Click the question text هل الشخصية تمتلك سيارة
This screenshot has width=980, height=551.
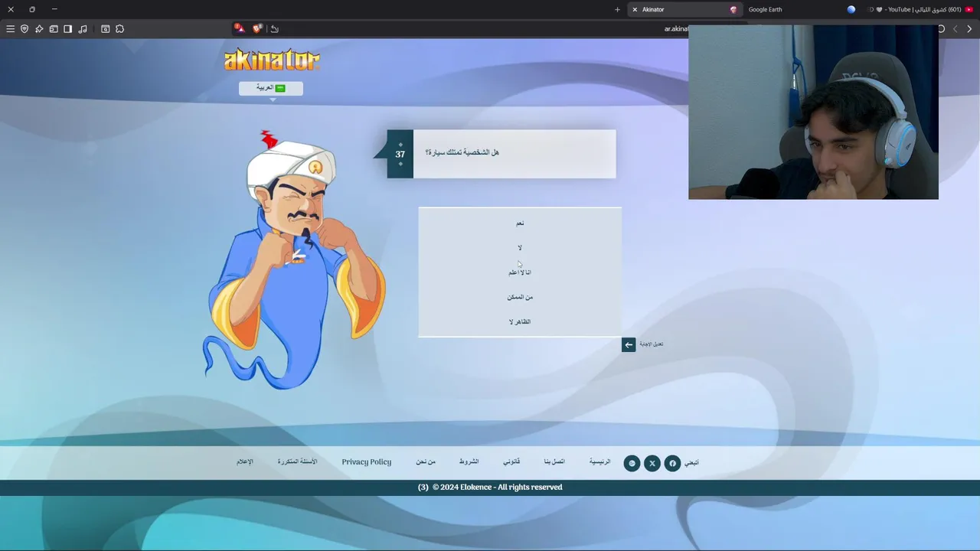click(x=462, y=152)
